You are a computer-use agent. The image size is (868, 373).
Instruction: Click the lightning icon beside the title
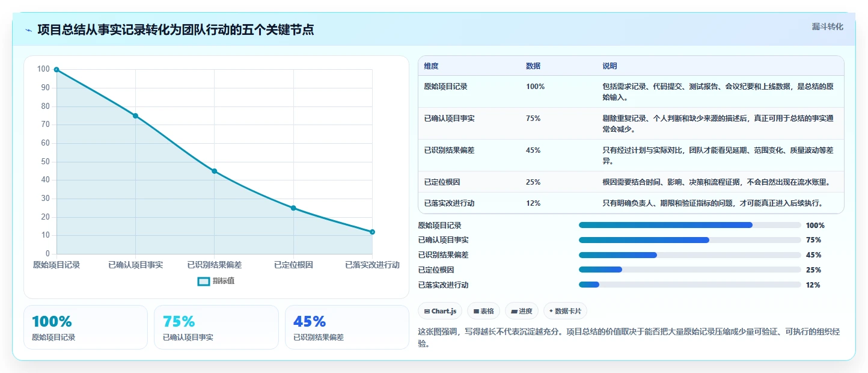click(x=29, y=30)
